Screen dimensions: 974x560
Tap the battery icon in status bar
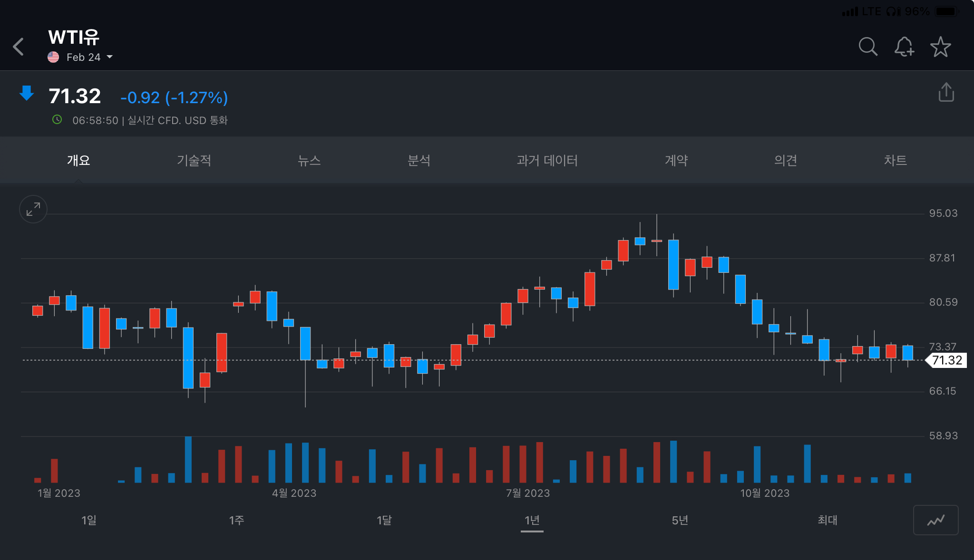click(x=947, y=11)
